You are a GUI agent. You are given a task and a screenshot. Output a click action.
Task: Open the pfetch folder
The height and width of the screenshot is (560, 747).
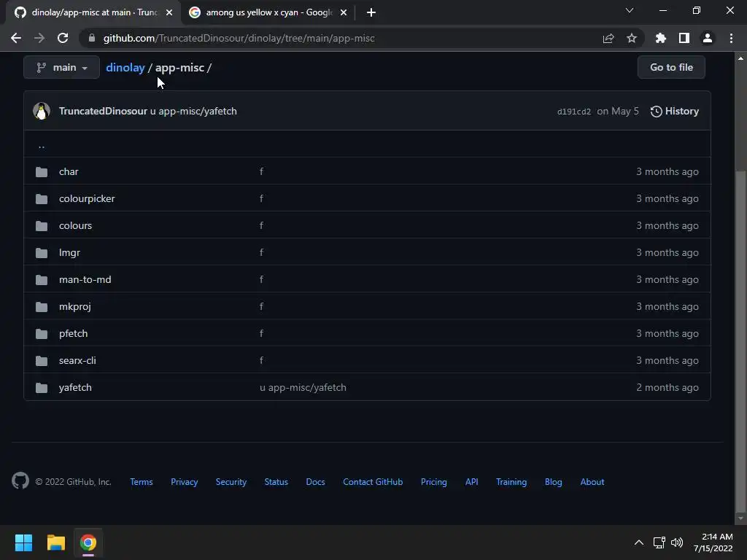tap(74, 333)
